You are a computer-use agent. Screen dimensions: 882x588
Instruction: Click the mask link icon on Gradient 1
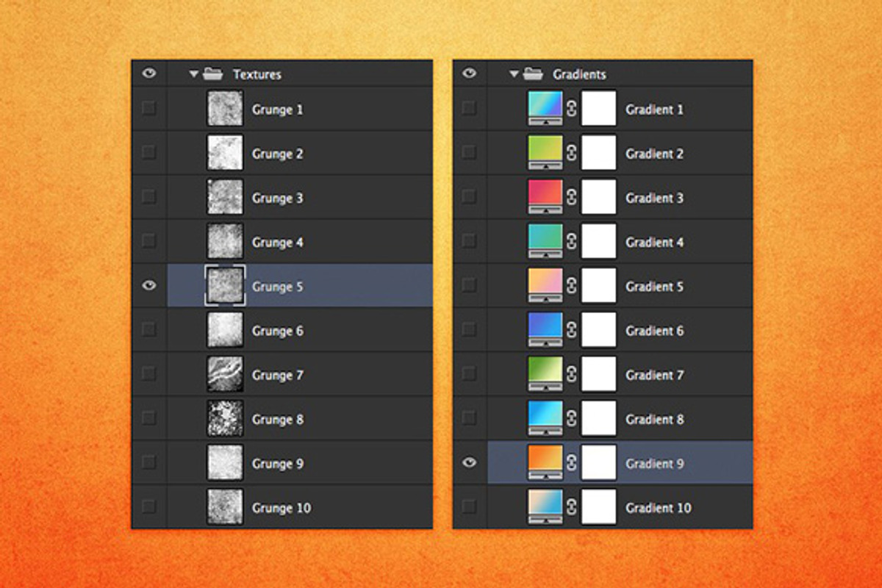point(572,110)
